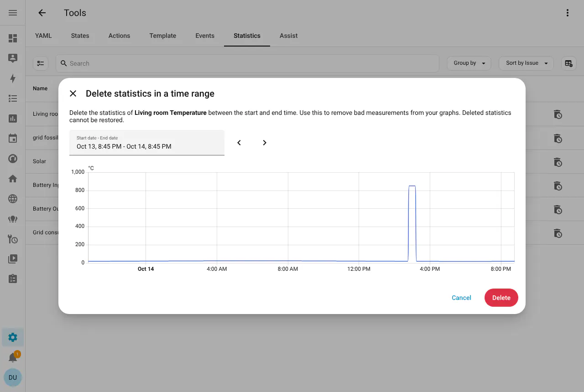Image resolution: width=584 pixels, height=392 pixels.
Task: Select the Statistics tab
Action: pyautogui.click(x=247, y=36)
